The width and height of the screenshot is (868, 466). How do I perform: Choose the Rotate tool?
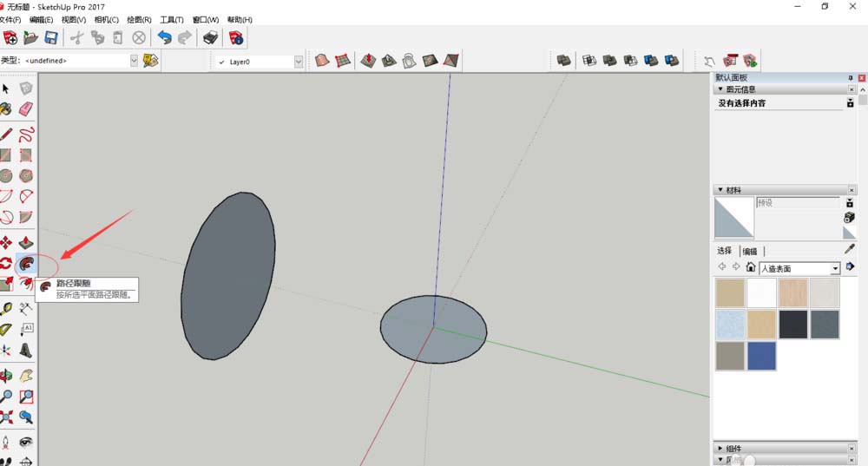pyautogui.click(x=6, y=264)
